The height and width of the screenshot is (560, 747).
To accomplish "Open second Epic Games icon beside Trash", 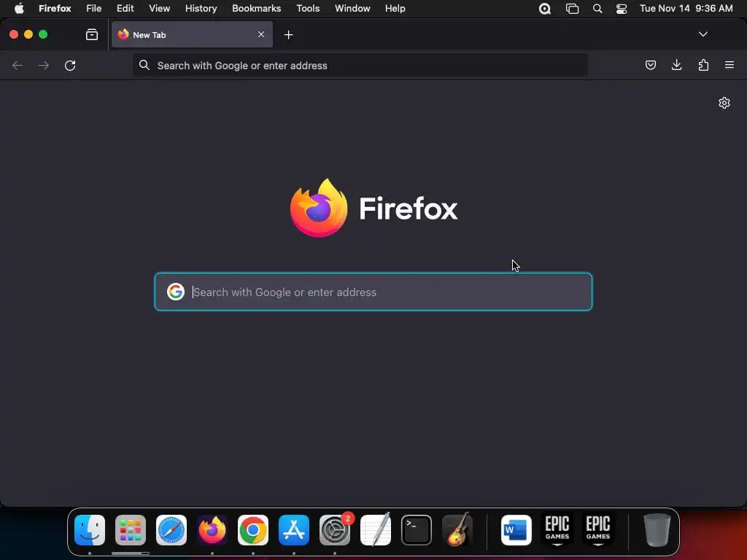I will point(598,530).
